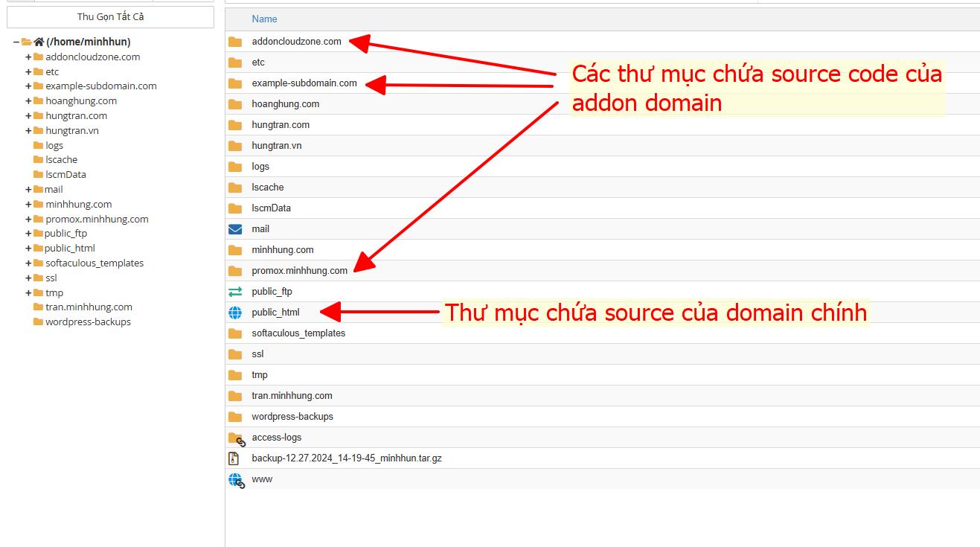Image resolution: width=980 pixels, height=547 pixels.
Task: Click the folder icon of minhhung.com in file list
Action: click(235, 250)
